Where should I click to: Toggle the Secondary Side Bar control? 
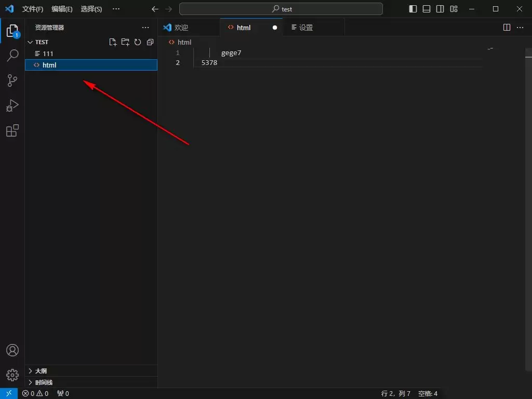click(440, 9)
